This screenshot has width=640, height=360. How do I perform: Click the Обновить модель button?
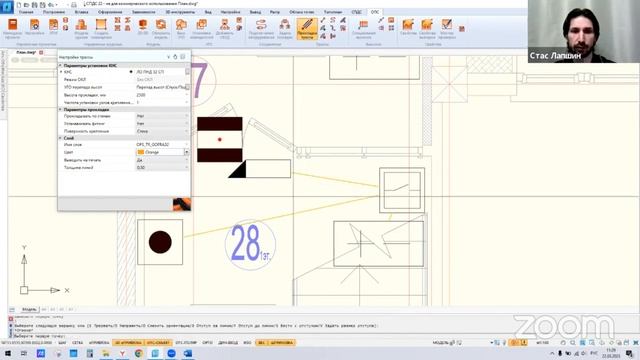(161, 29)
